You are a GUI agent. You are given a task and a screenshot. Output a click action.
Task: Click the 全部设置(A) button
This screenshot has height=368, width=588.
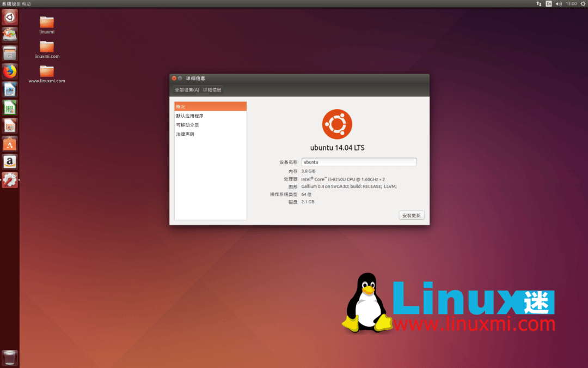(187, 89)
